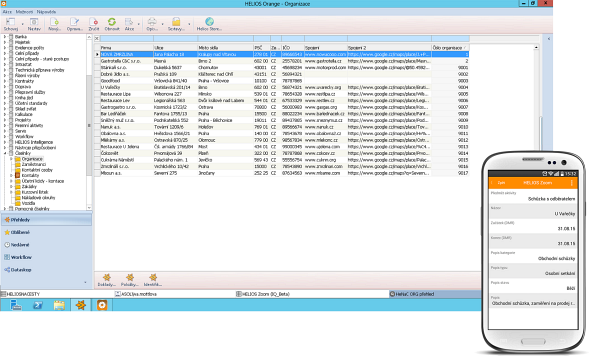This screenshot has height=361, width=600.
Task: Open the Možnosti menu
Action: click(24, 12)
